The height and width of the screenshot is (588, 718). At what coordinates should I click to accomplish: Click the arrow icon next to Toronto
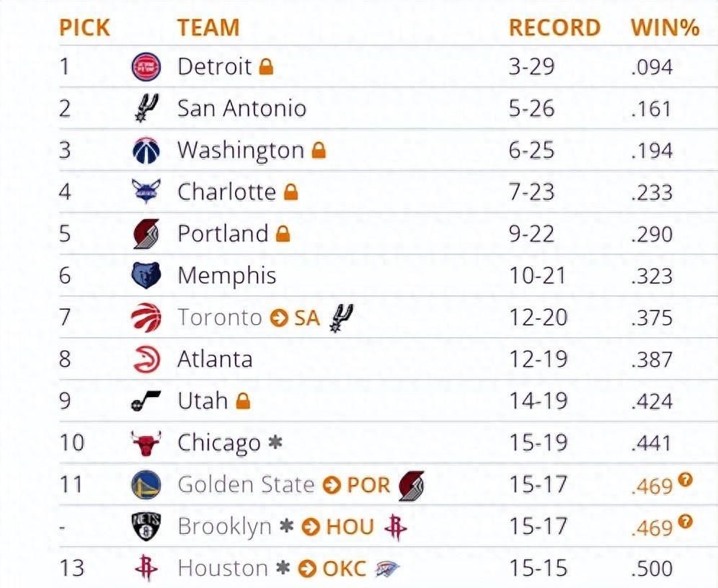(x=279, y=318)
